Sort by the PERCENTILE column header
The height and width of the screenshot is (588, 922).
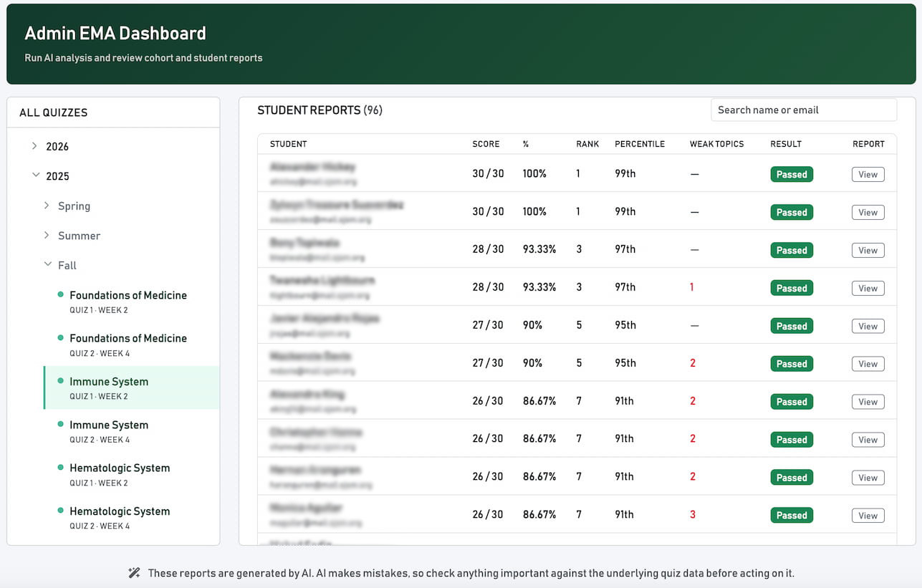(x=640, y=144)
